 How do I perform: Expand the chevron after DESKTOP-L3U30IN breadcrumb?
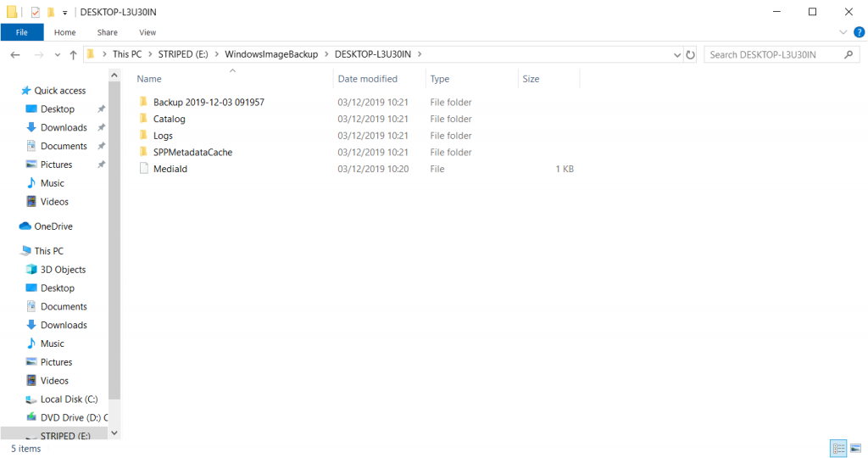(420, 54)
